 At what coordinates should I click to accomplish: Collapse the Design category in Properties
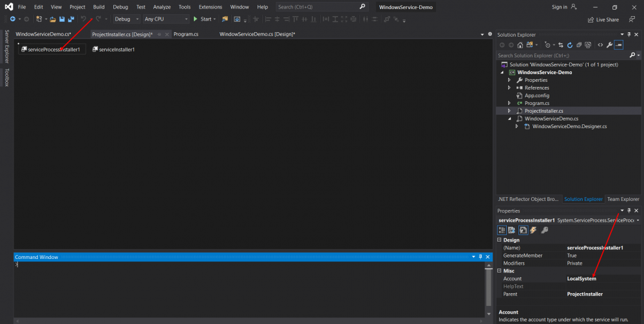[x=500, y=240]
